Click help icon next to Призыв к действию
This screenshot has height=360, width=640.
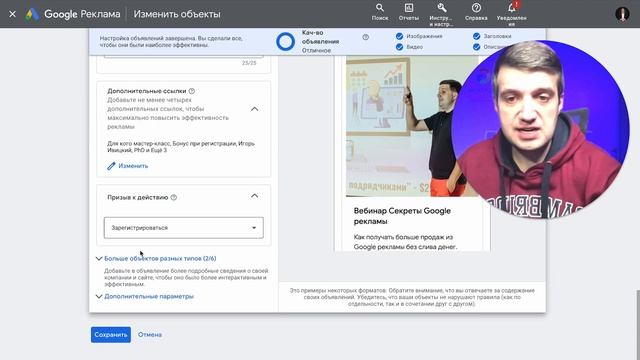tap(174, 198)
